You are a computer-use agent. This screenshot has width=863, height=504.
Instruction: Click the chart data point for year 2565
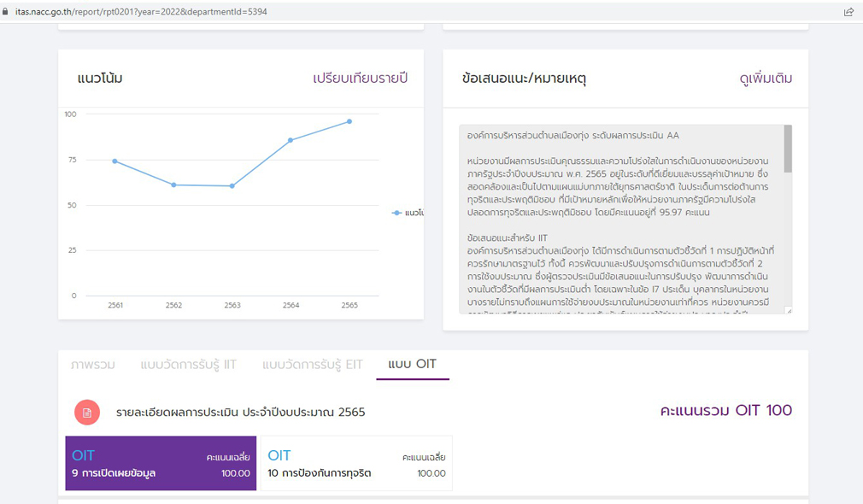pos(349,121)
